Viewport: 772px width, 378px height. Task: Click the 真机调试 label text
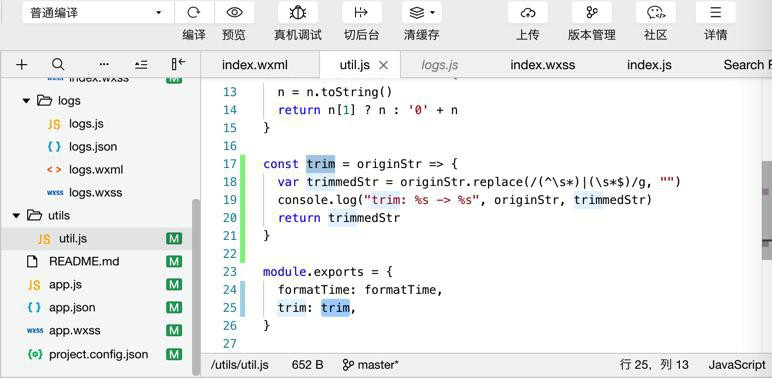298,35
